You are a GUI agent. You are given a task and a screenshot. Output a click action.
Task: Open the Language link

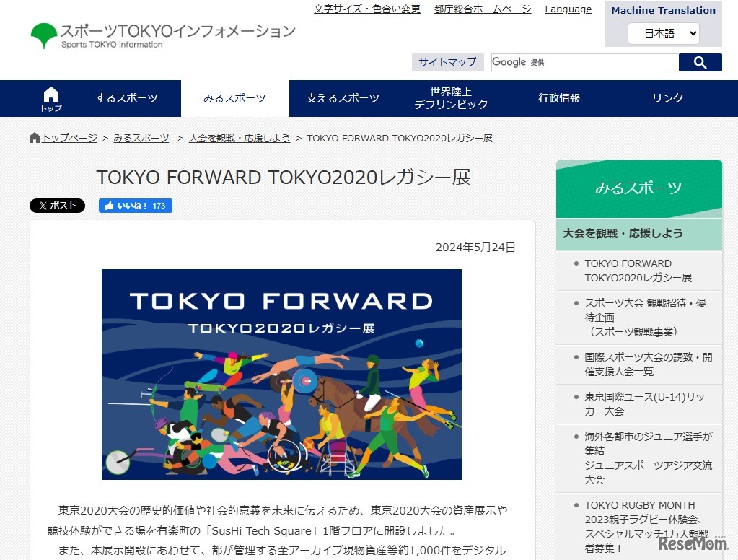(x=568, y=9)
